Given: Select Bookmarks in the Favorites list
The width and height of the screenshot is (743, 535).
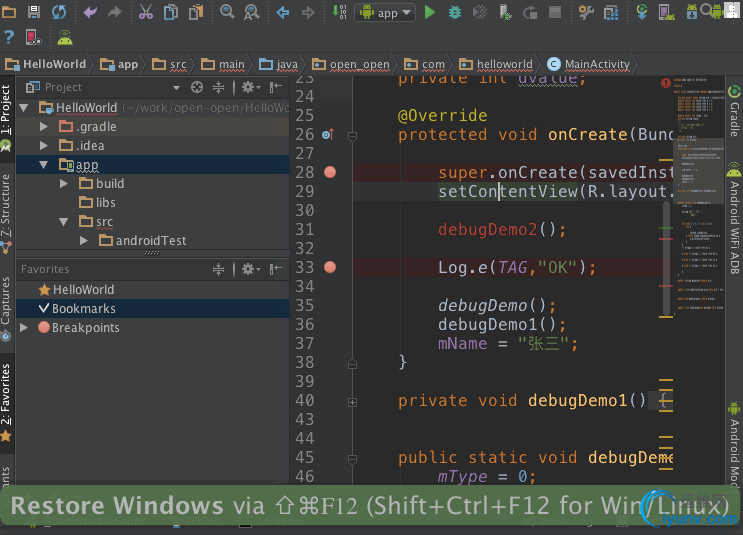Looking at the screenshot, I should tap(83, 309).
